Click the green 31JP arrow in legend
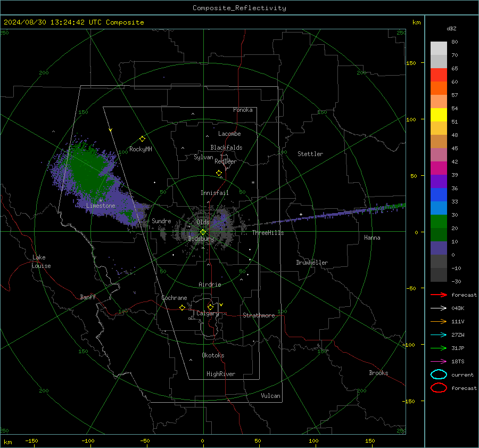The image size is (479, 448). click(439, 348)
